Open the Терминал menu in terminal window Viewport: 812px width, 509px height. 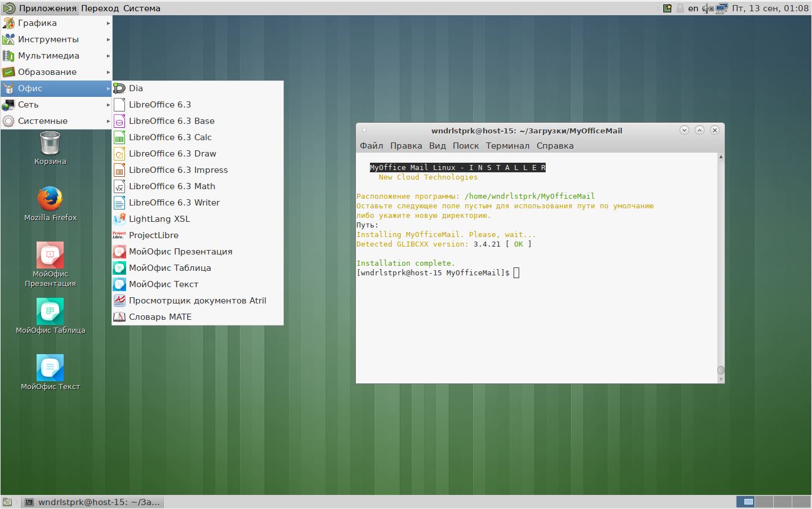508,146
